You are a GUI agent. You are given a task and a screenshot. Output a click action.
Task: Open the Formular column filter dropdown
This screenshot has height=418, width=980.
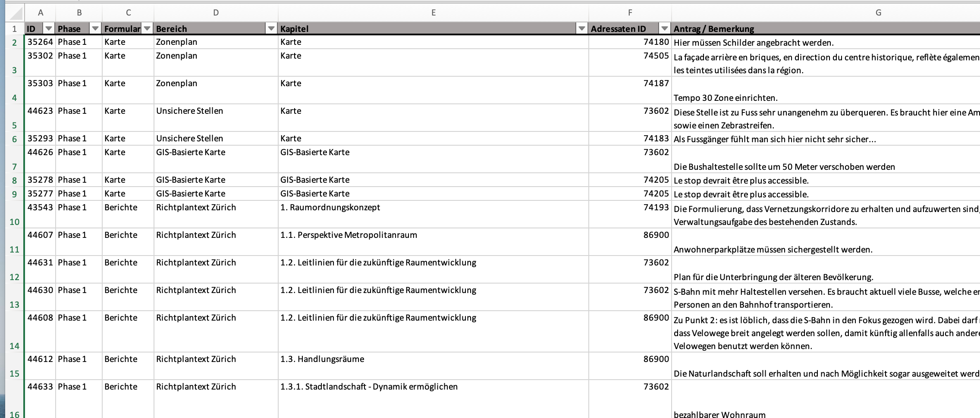point(147,28)
